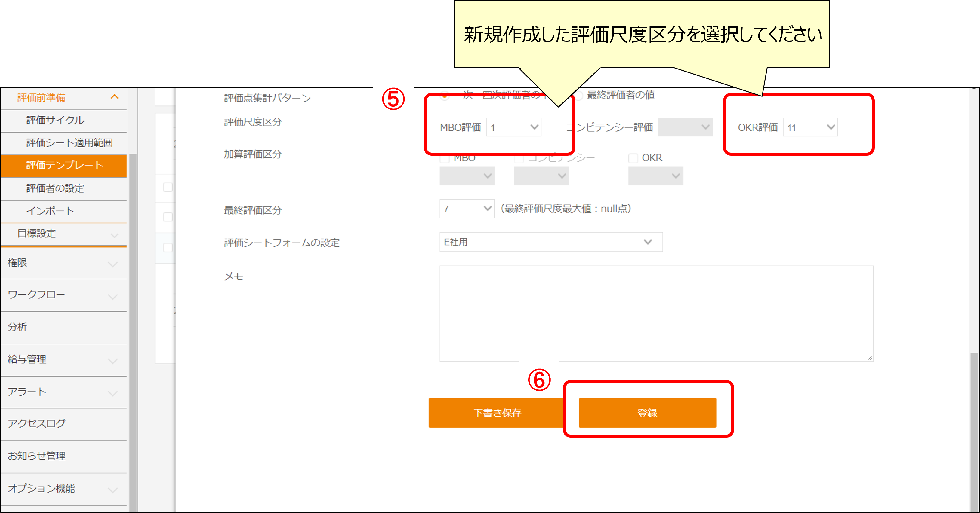
Task: Select 評価テンプレート in the sidebar
Action: (x=64, y=166)
